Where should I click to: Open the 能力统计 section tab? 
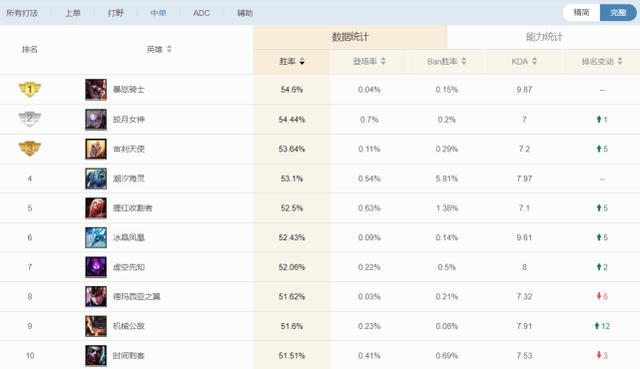(544, 37)
